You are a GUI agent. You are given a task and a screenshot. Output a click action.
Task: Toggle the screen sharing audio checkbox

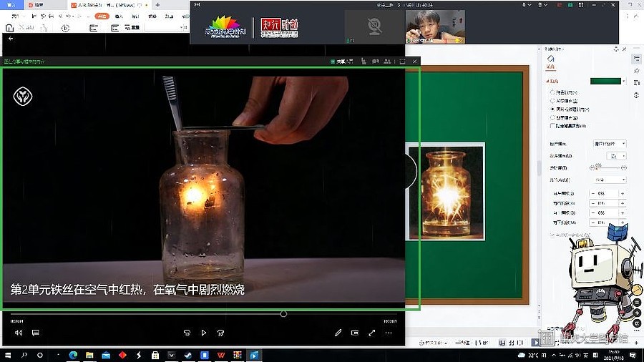[x=333, y=62]
